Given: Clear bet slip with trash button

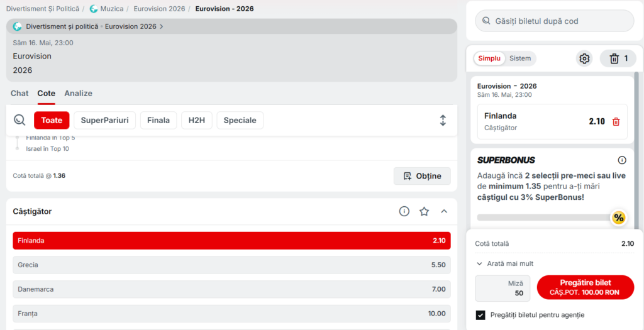Looking at the screenshot, I should 618,58.
